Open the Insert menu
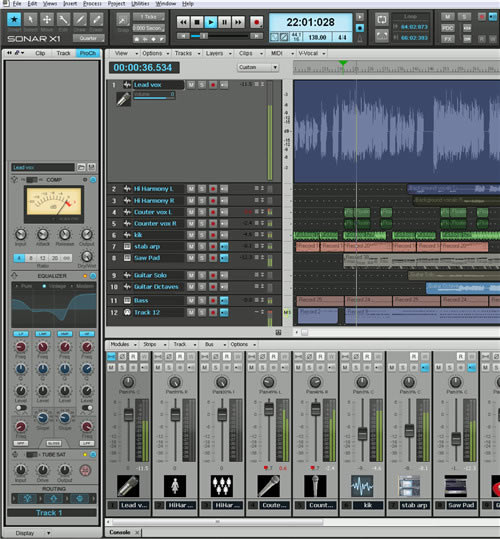500x539 pixels. click(70, 4)
